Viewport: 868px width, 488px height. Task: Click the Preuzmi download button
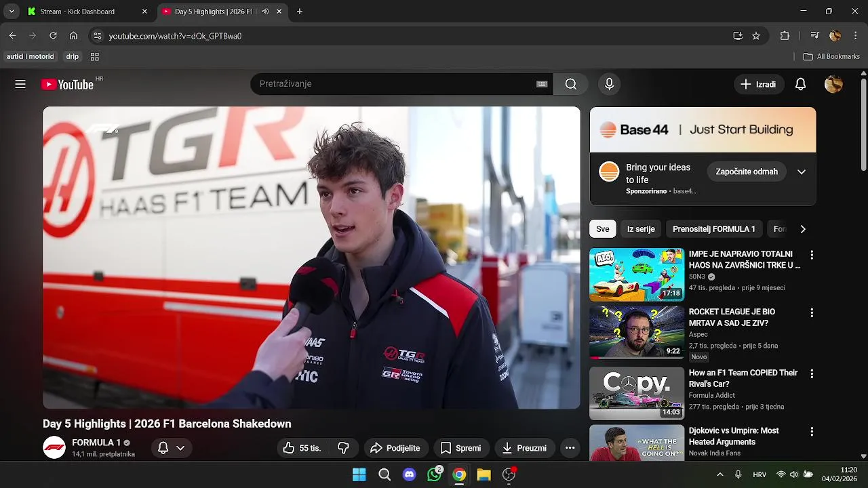pos(524,448)
